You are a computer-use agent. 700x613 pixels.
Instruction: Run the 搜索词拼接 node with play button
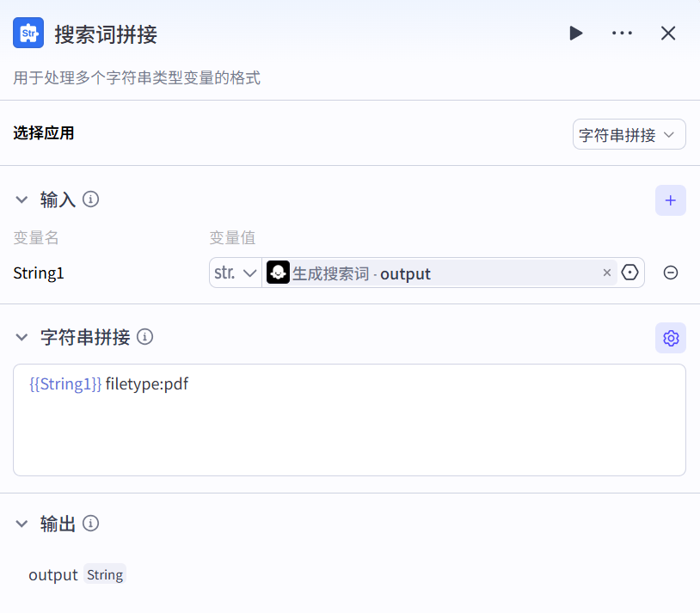click(x=575, y=34)
